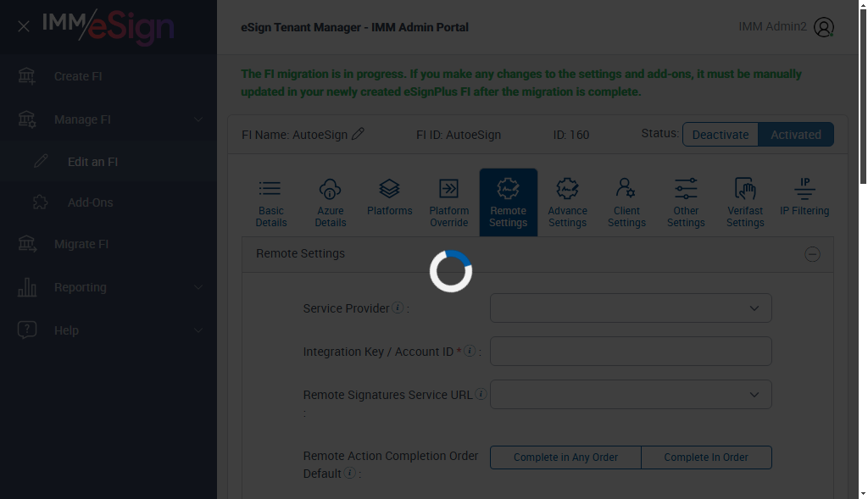The width and height of the screenshot is (868, 499).
Task: Click the Remote Signatures Service URL info icon
Action: point(481,394)
